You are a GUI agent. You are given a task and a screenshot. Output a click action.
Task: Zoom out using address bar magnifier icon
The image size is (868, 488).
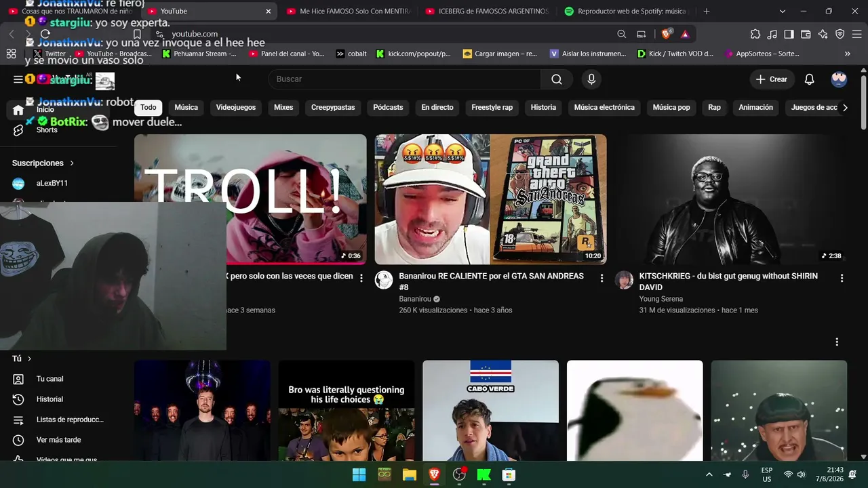[622, 34]
